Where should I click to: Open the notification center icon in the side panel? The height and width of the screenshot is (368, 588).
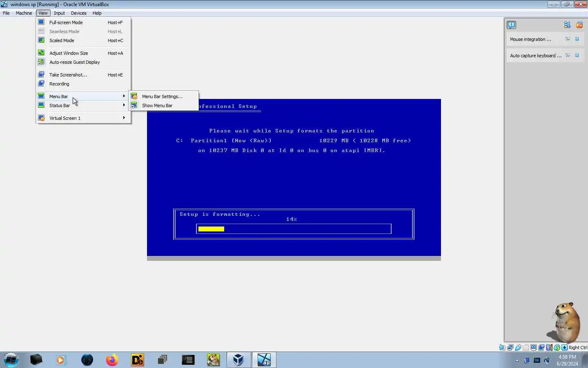(511, 25)
